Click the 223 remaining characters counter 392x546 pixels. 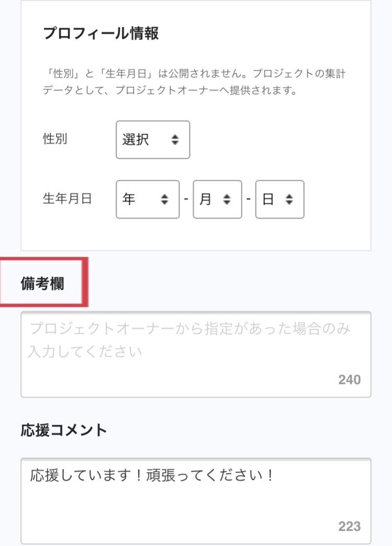(x=349, y=527)
